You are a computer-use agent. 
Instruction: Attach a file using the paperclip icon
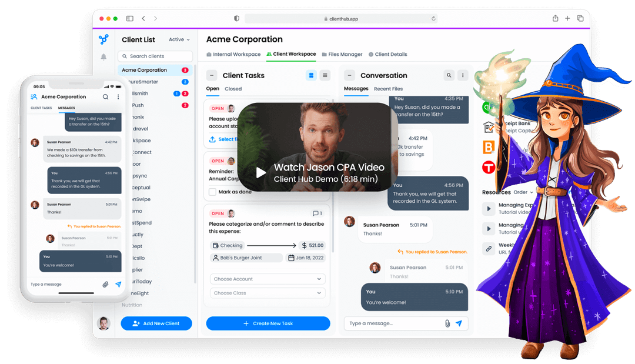click(447, 323)
